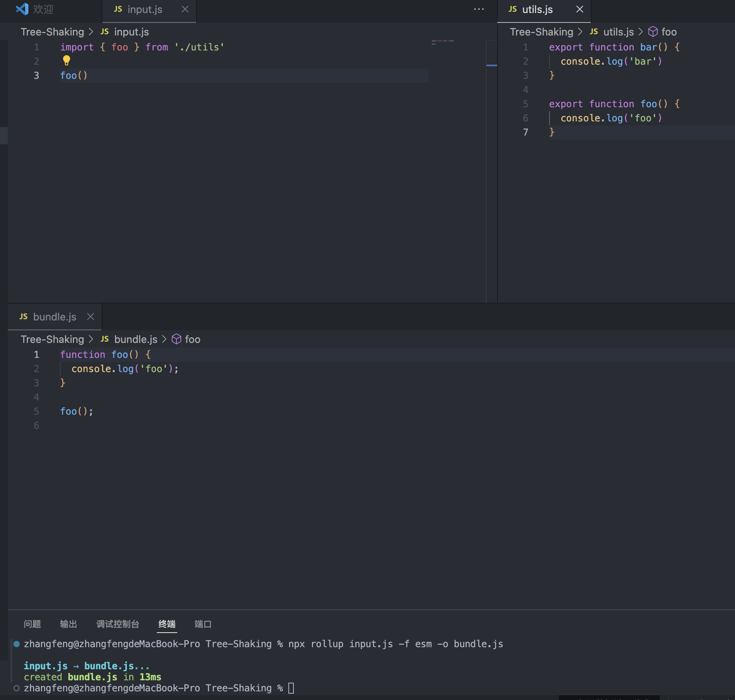735x700 pixels.
Task: Click 'function foo() {' in bundle.js
Action: (106, 354)
